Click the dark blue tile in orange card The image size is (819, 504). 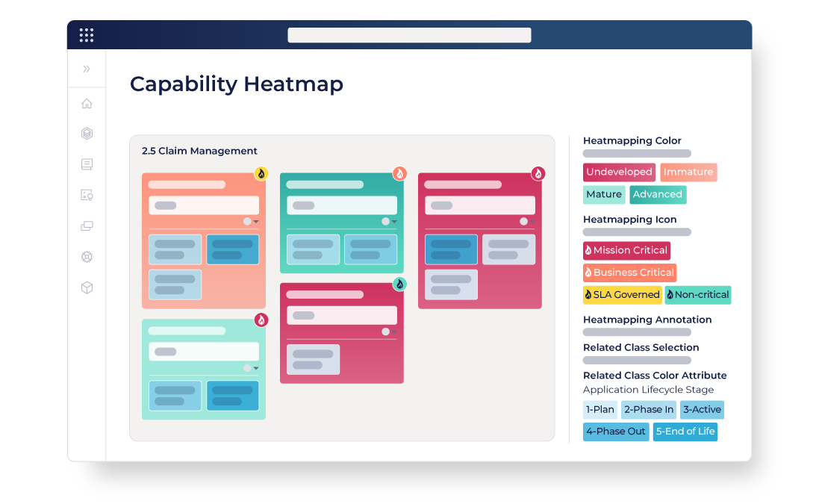tap(232, 249)
